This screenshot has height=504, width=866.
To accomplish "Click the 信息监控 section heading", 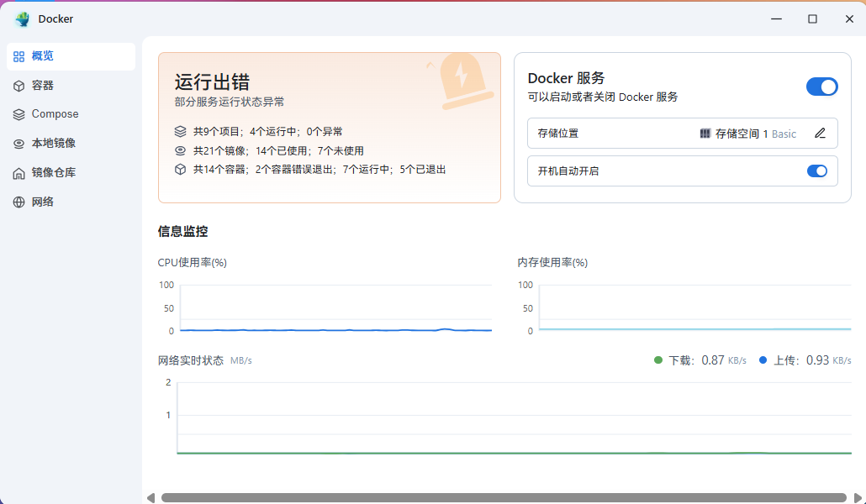I will pos(182,231).
